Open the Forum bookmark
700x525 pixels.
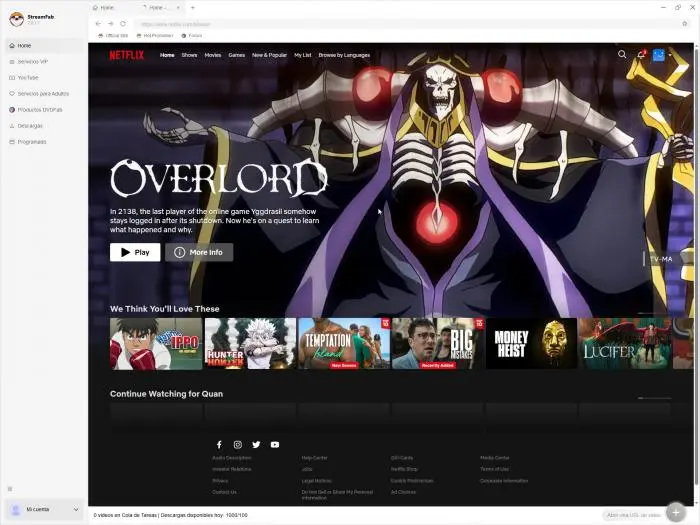(x=192, y=35)
